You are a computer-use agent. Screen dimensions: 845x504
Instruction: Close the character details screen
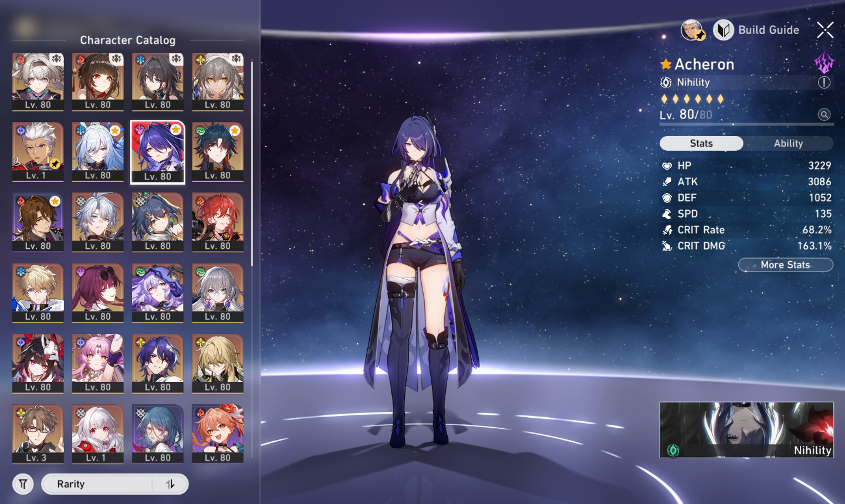coord(825,30)
